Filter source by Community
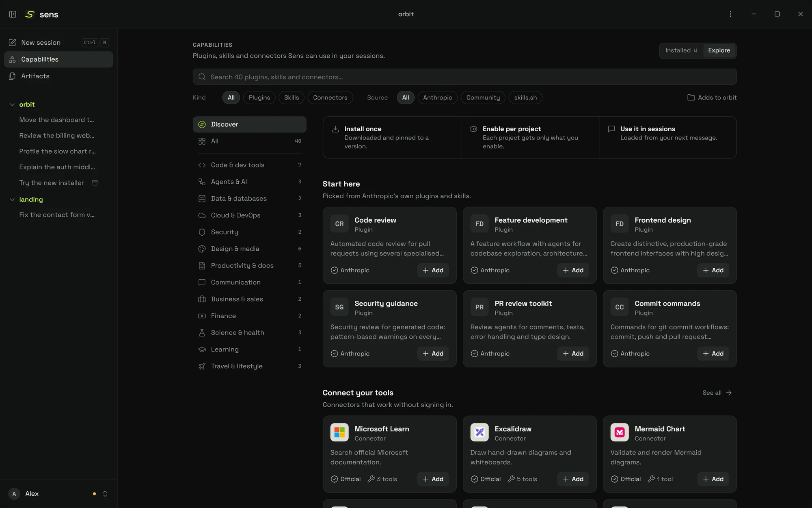Viewport: 812px width, 508px height. 483,98
